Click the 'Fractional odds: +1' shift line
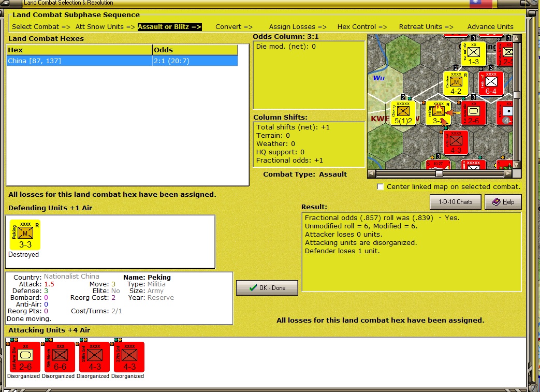This screenshot has width=540, height=392. 289,160
